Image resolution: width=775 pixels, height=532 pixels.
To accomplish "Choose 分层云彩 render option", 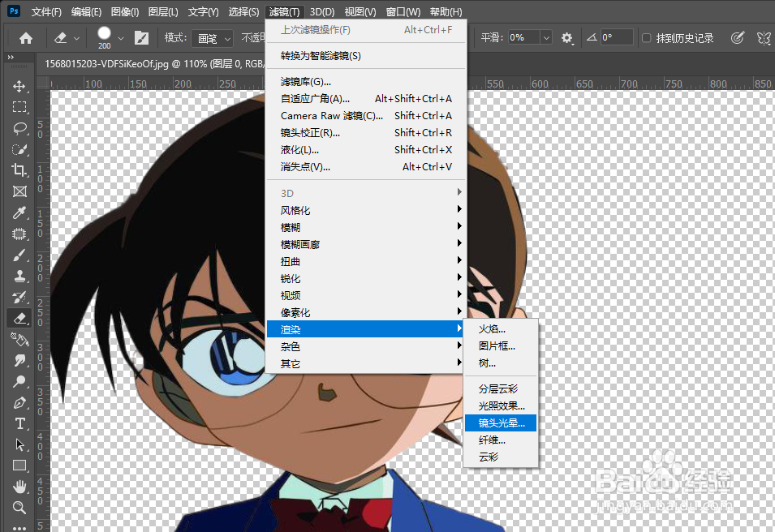I will (501, 388).
